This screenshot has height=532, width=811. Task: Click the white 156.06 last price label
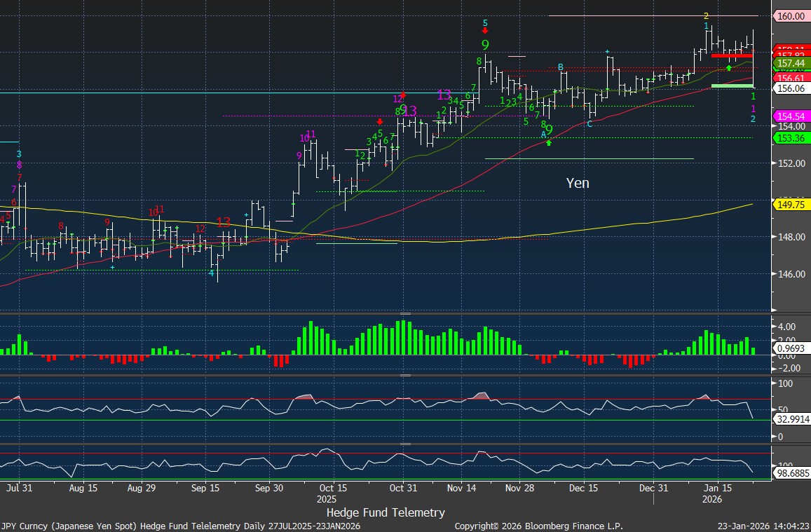pos(790,88)
